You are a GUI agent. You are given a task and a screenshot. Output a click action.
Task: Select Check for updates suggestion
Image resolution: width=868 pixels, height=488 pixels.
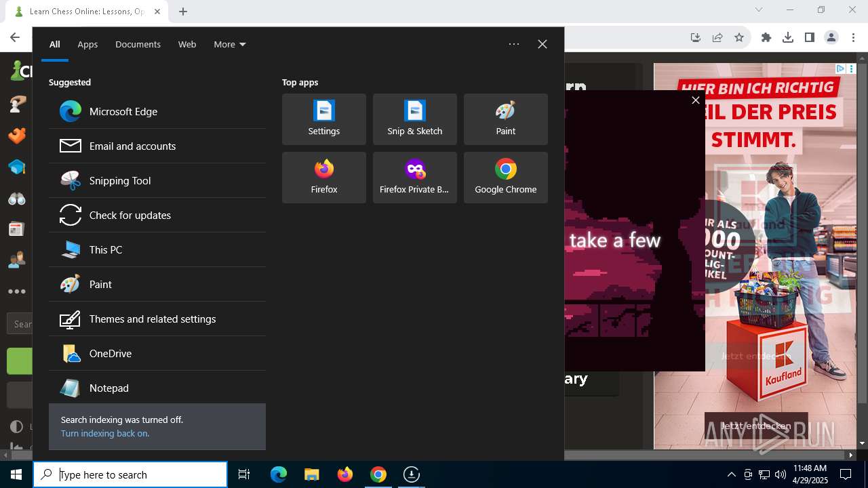click(157, 215)
